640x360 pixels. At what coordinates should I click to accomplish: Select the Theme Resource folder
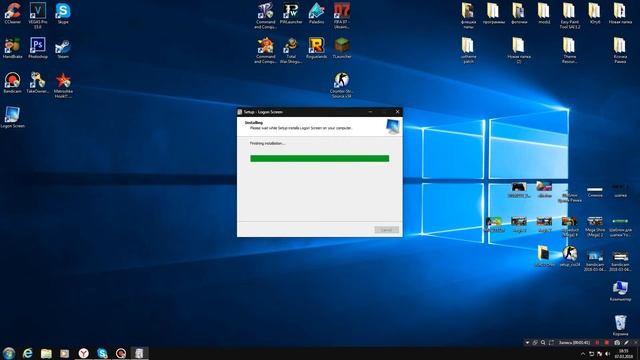coord(569,51)
